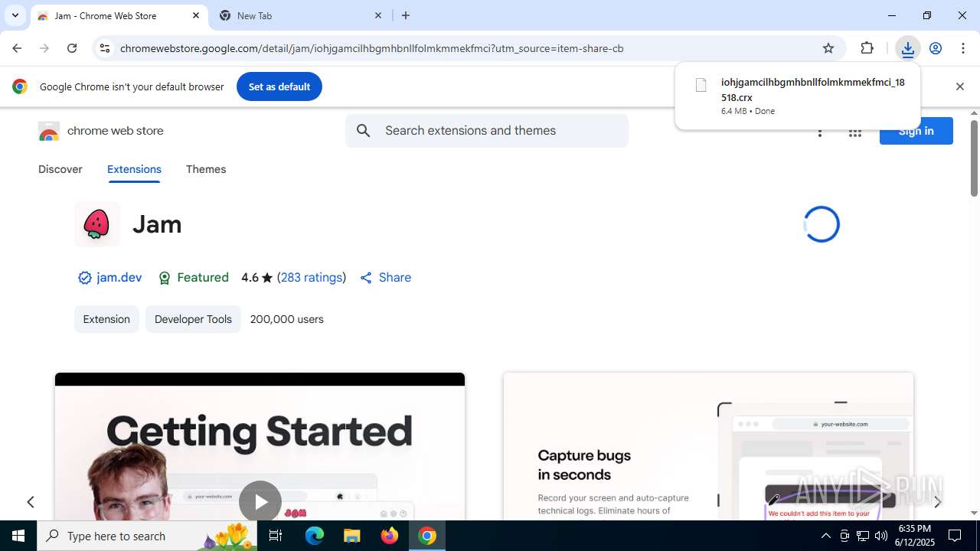Screen dimensions: 980x551
Task: Open the clock showing 6:35 PM
Action: [x=915, y=536]
